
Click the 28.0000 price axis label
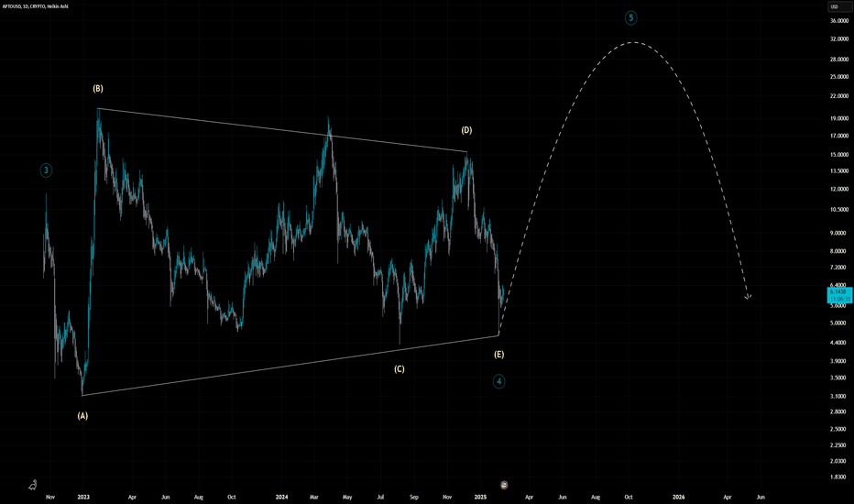pos(839,60)
